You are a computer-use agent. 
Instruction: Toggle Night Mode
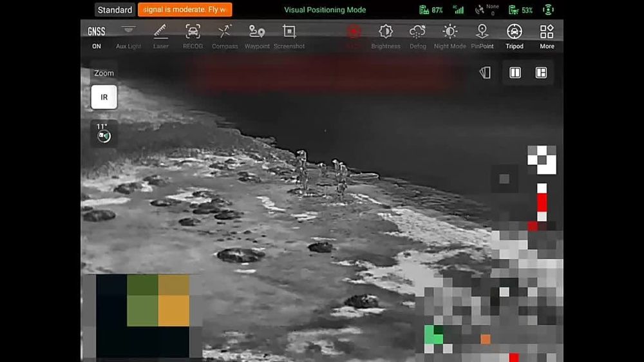450,37
